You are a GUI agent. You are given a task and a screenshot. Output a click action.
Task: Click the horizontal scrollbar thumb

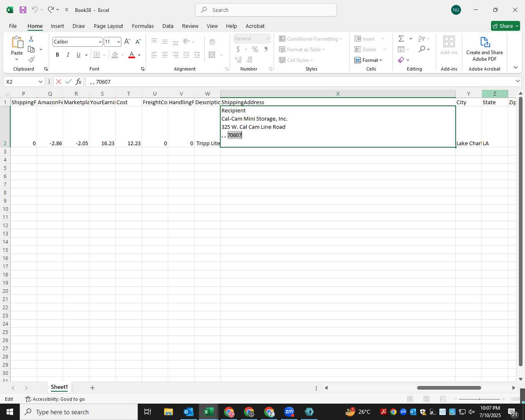point(449,388)
